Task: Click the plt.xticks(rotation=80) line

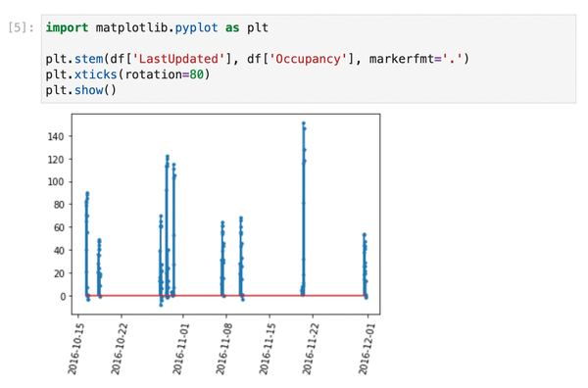Action: (127, 74)
